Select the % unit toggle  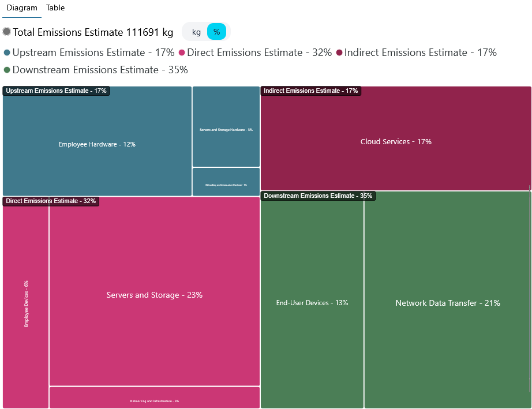click(216, 32)
